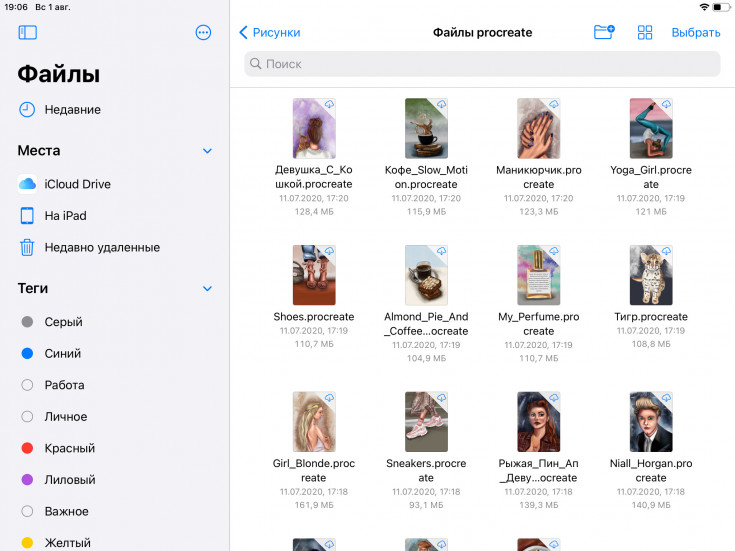
Task: Download Almond_Pie_And_Coffee via cloud icon
Action: 442,251
